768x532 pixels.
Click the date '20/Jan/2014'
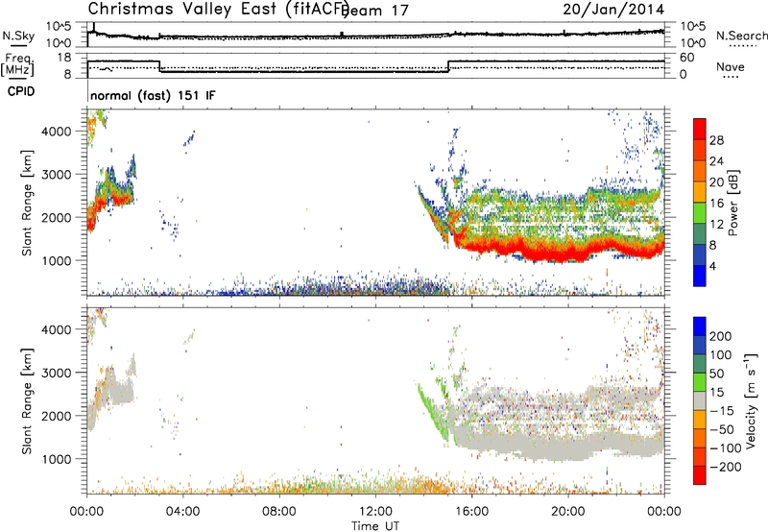pyautogui.click(x=613, y=10)
